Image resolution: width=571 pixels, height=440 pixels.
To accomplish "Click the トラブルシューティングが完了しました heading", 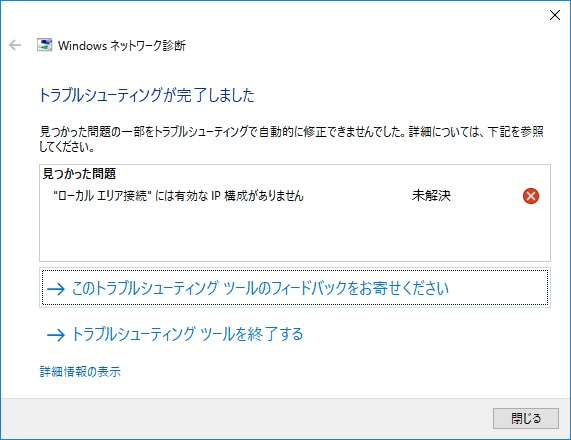I will (x=146, y=95).
